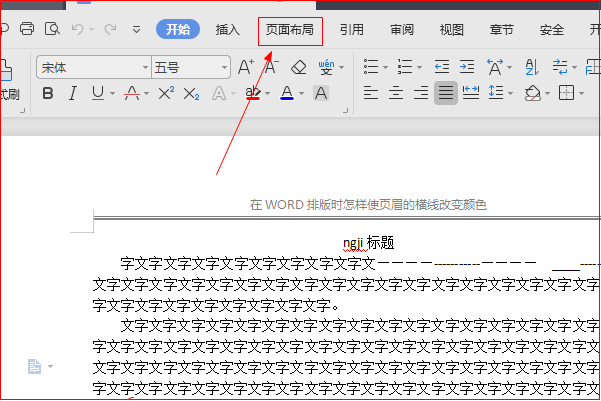Increase font size with A+ icon
601x401 pixels.
tap(245, 68)
